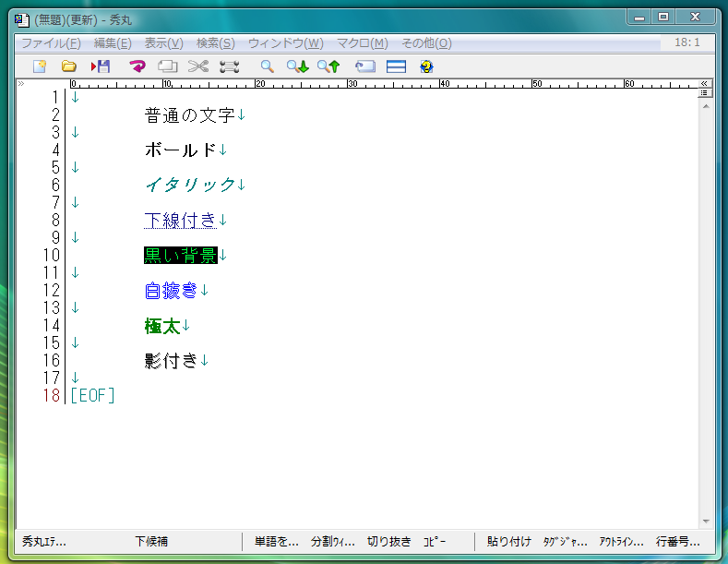Screen dimensions: 728x564
Task: Open the 表示(V) menu
Action: (164, 43)
